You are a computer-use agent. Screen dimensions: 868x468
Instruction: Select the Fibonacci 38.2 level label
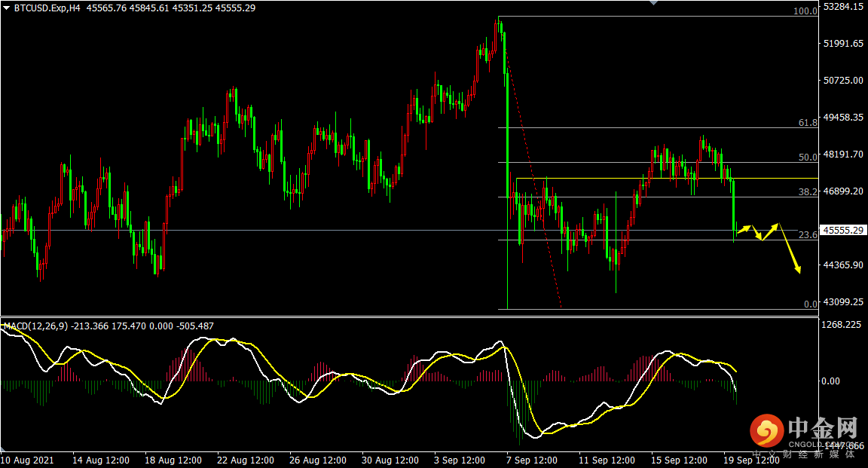click(x=808, y=192)
